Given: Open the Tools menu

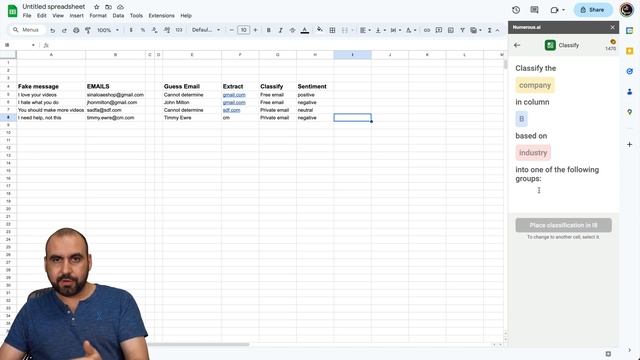Looking at the screenshot, I should (x=136, y=16).
